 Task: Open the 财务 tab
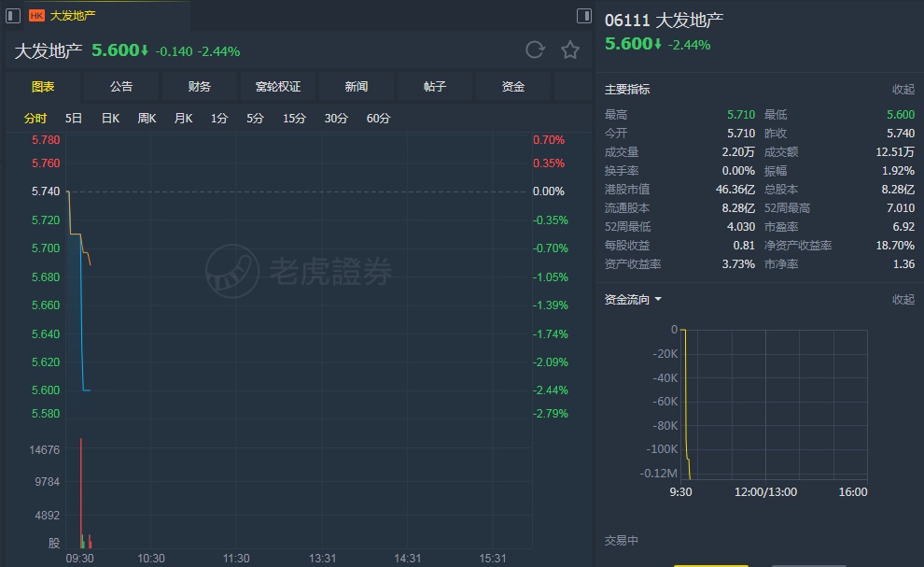[x=200, y=87]
